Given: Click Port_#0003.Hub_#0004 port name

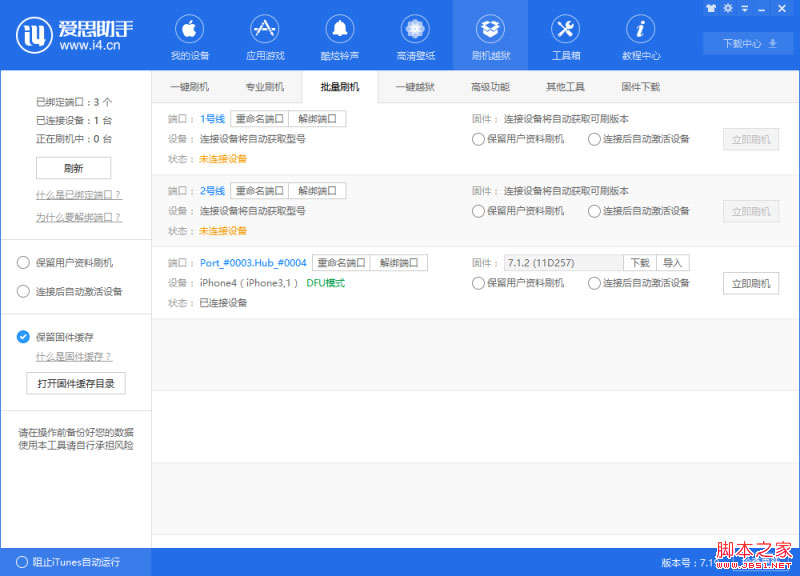Looking at the screenshot, I should (x=253, y=263).
